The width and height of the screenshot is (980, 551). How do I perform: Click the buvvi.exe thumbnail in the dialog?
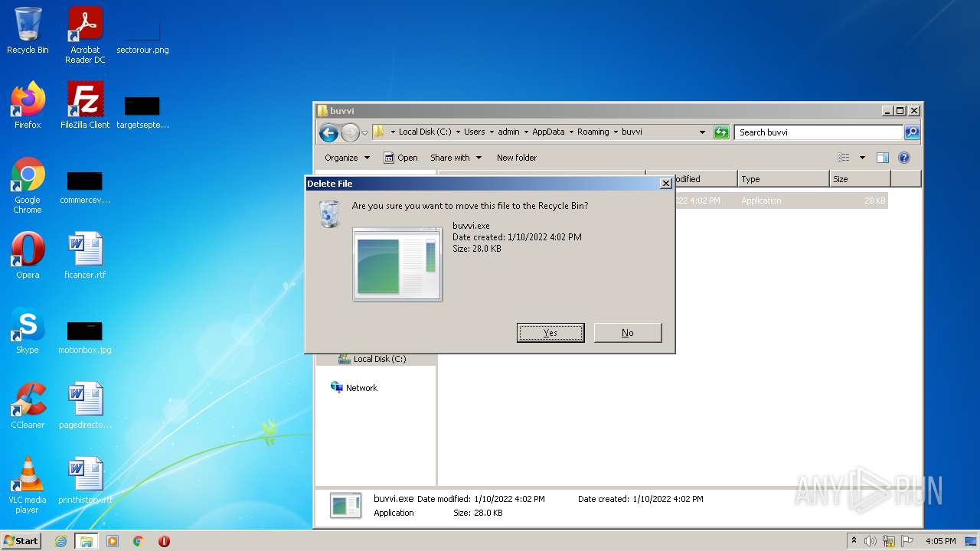397,264
